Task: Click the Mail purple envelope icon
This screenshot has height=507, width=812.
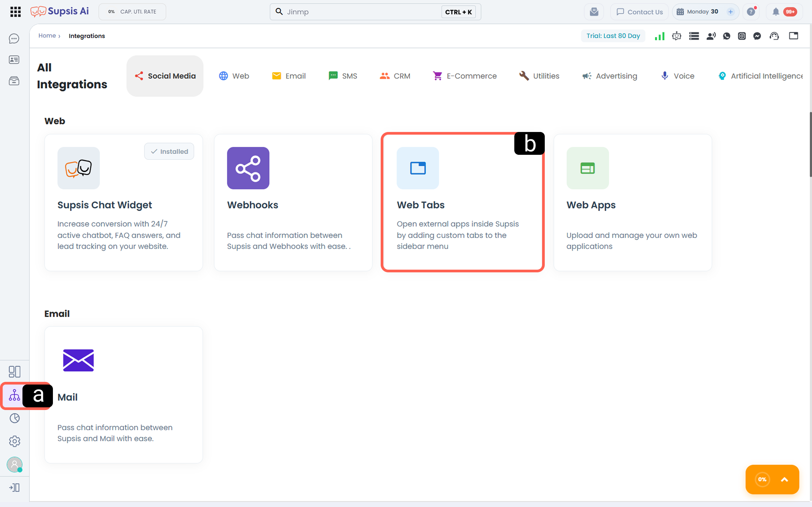Action: tap(78, 360)
